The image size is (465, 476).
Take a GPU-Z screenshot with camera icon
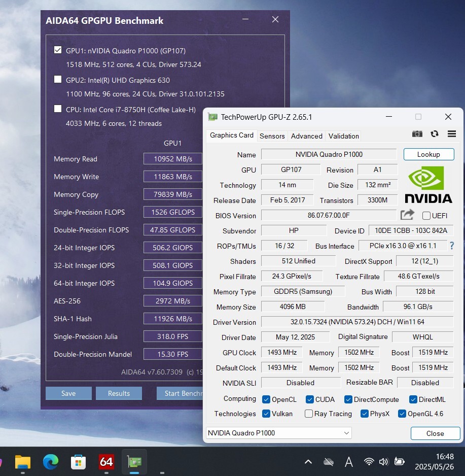(417, 134)
